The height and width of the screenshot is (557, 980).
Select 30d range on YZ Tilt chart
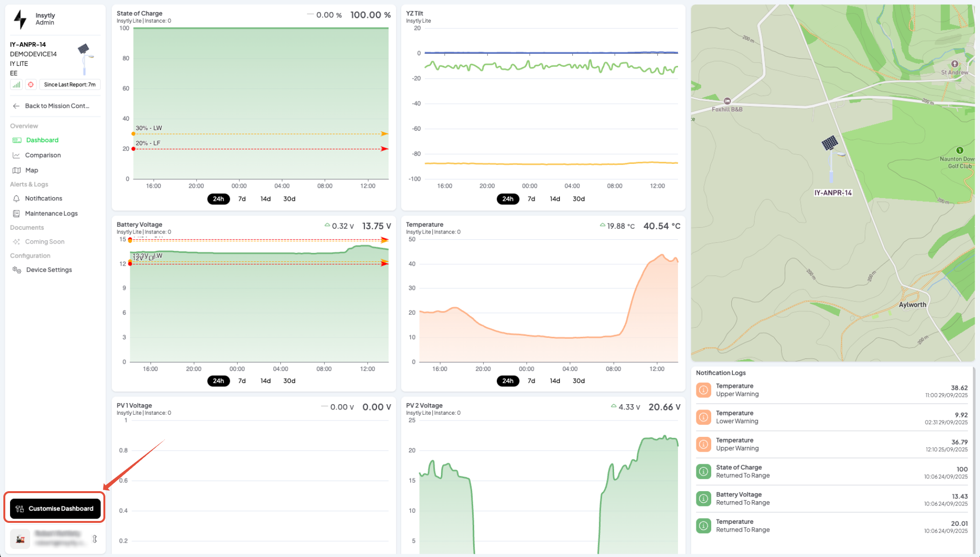[578, 199]
